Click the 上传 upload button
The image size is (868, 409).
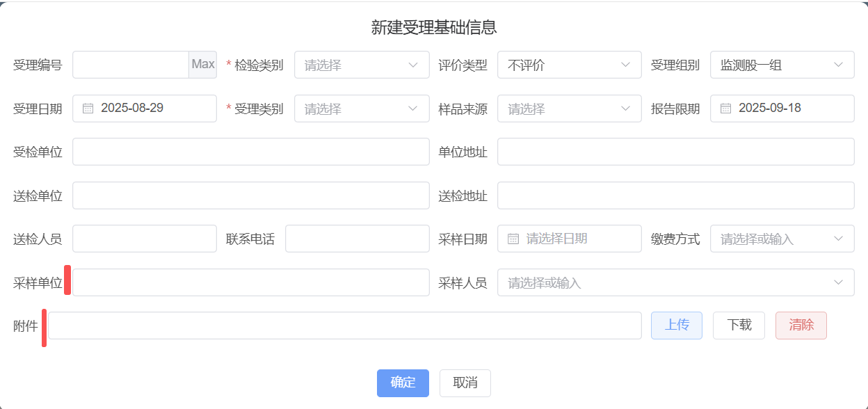point(677,325)
